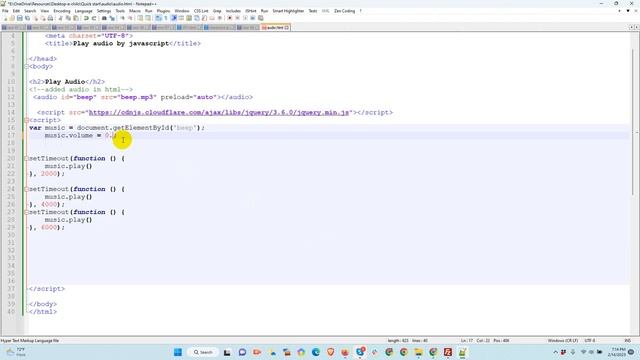
Task: Click line number 40 in the margin
Action: click(x=11, y=311)
